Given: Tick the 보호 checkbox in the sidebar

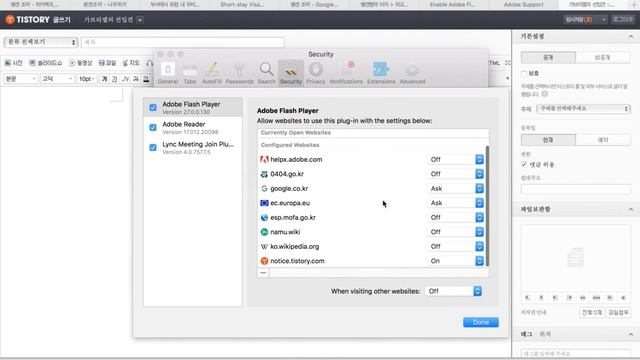Looking at the screenshot, I should [x=524, y=73].
